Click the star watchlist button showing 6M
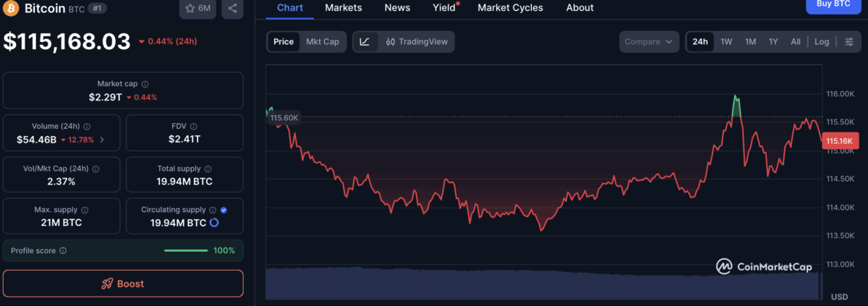The image size is (868, 306). point(197,9)
